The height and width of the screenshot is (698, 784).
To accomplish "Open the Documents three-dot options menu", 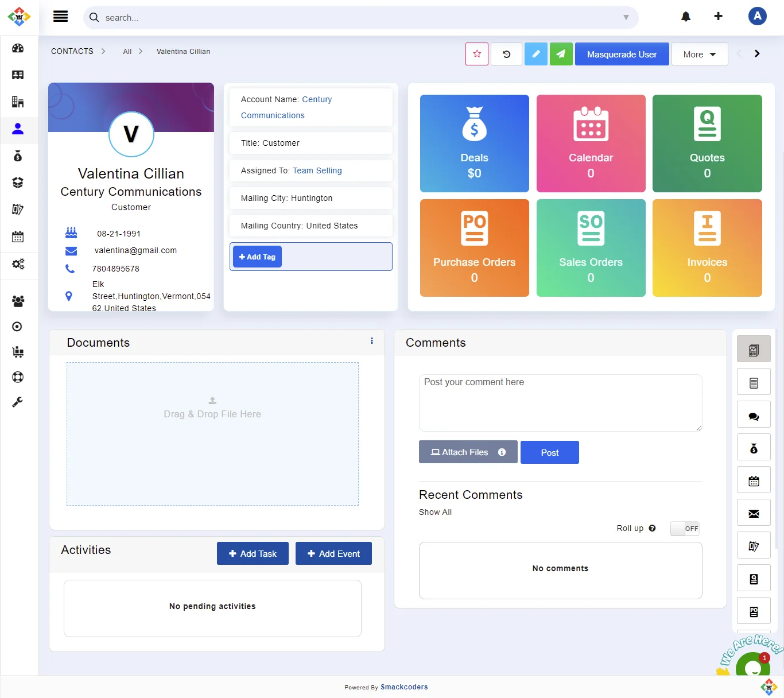I will (x=372, y=341).
